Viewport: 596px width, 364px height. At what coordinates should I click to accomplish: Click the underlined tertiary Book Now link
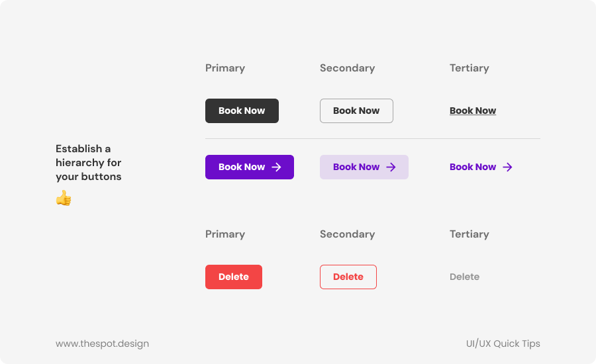(x=473, y=111)
